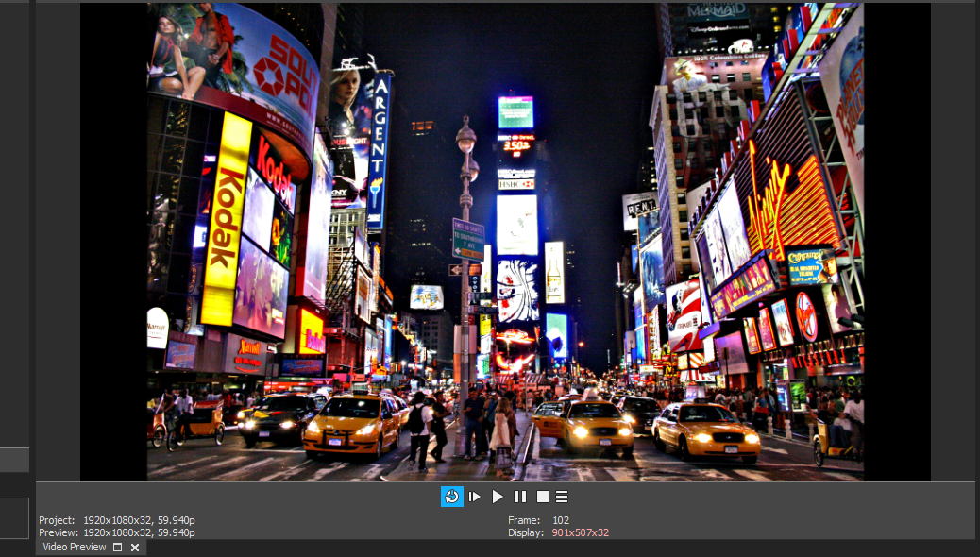This screenshot has height=557, width=980.
Task: Click Preview value 1920x1080x32, 59.940p
Action: (x=139, y=532)
